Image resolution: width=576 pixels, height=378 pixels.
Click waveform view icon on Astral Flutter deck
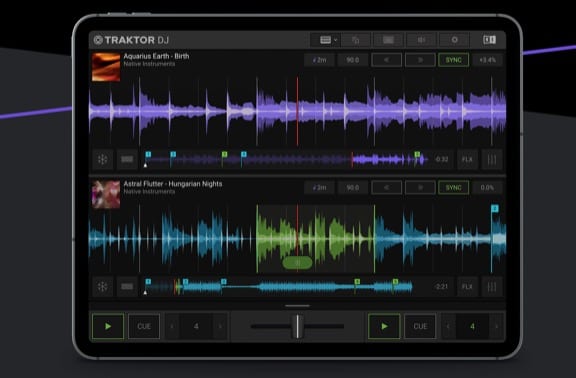point(127,287)
